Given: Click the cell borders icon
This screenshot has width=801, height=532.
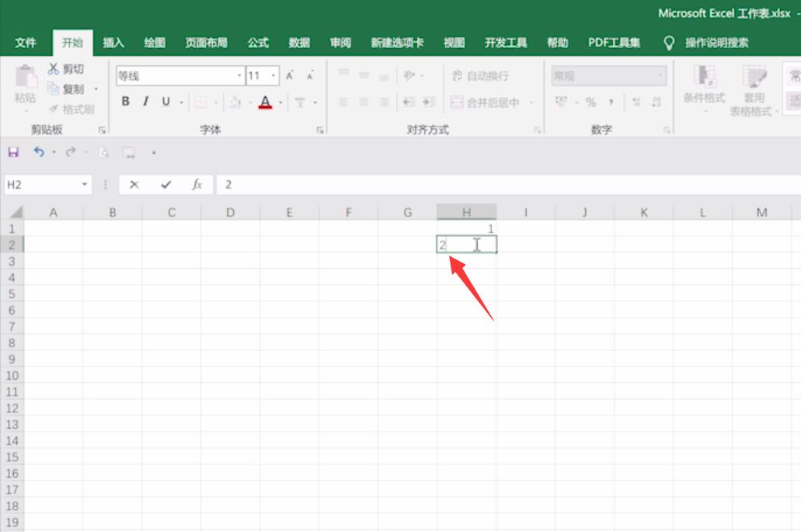Looking at the screenshot, I should tap(200, 102).
